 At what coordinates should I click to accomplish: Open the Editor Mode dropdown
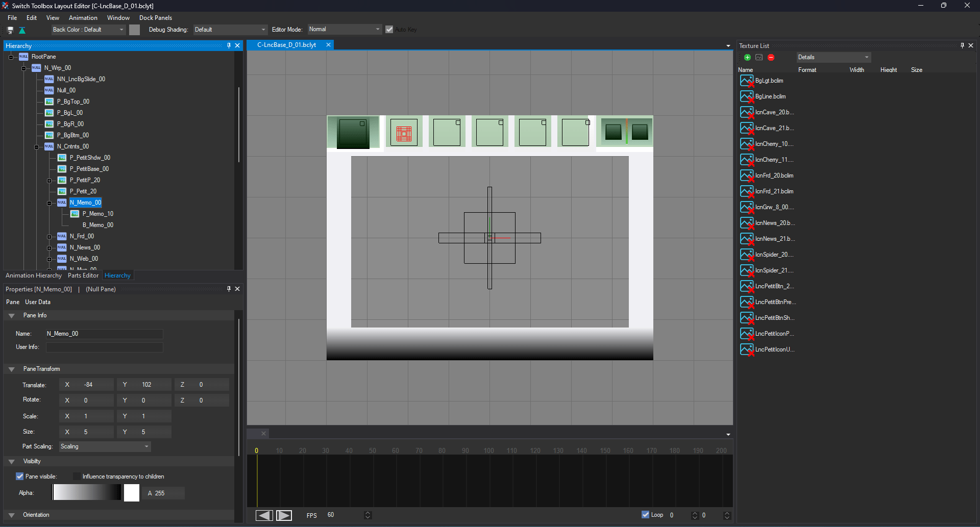click(x=345, y=30)
